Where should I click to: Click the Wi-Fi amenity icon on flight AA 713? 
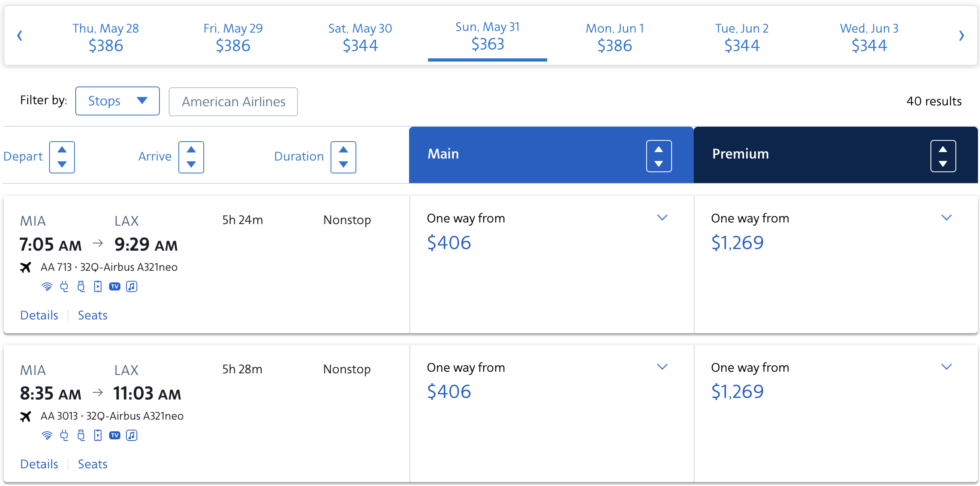47,286
